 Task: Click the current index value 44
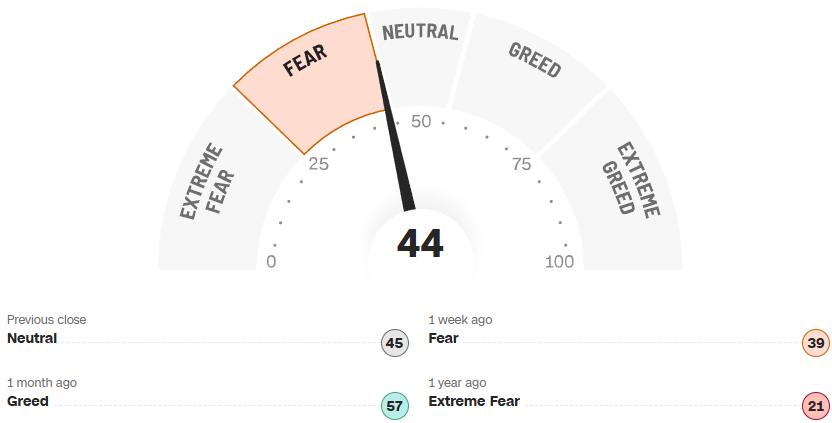click(x=420, y=244)
